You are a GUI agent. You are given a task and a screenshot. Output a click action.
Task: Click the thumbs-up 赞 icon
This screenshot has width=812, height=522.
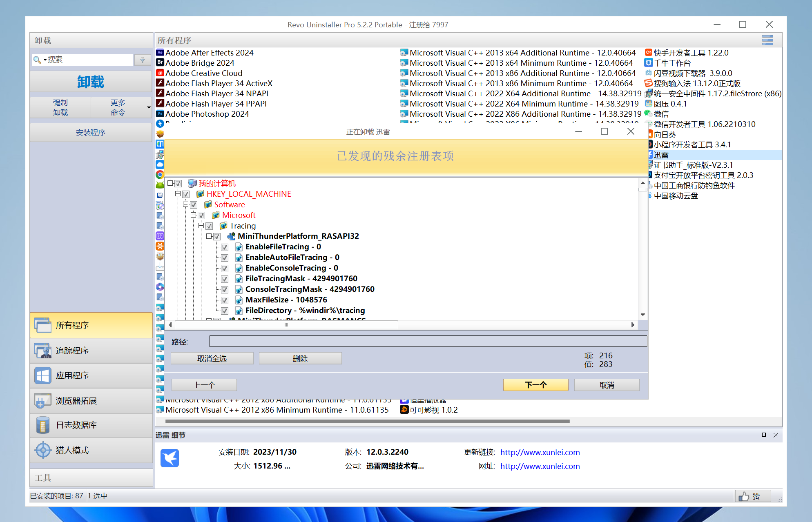pyautogui.click(x=744, y=496)
